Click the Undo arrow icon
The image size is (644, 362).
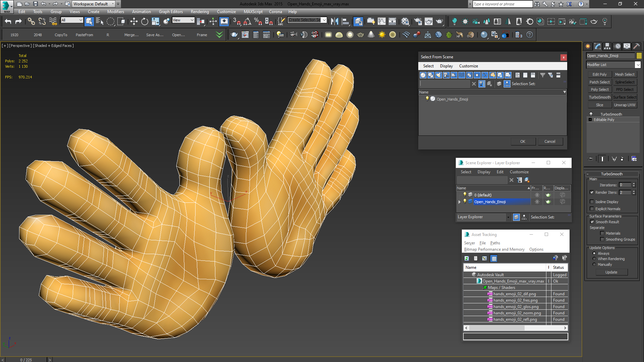tap(8, 22)
